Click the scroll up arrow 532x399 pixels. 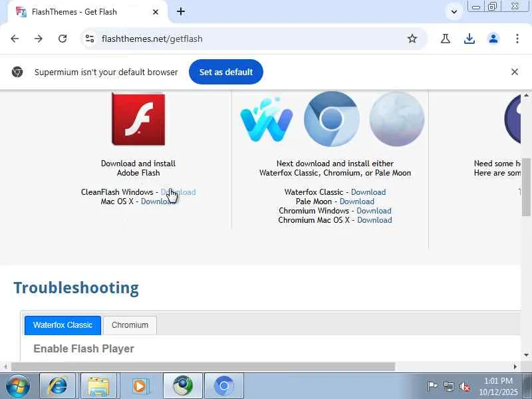click(526, 95)
